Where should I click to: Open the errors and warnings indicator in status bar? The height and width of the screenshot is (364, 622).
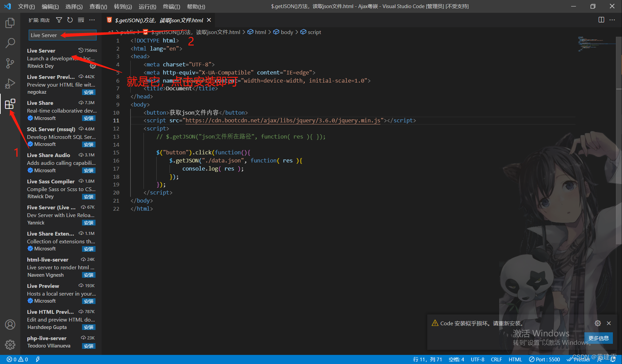(18, 359)
